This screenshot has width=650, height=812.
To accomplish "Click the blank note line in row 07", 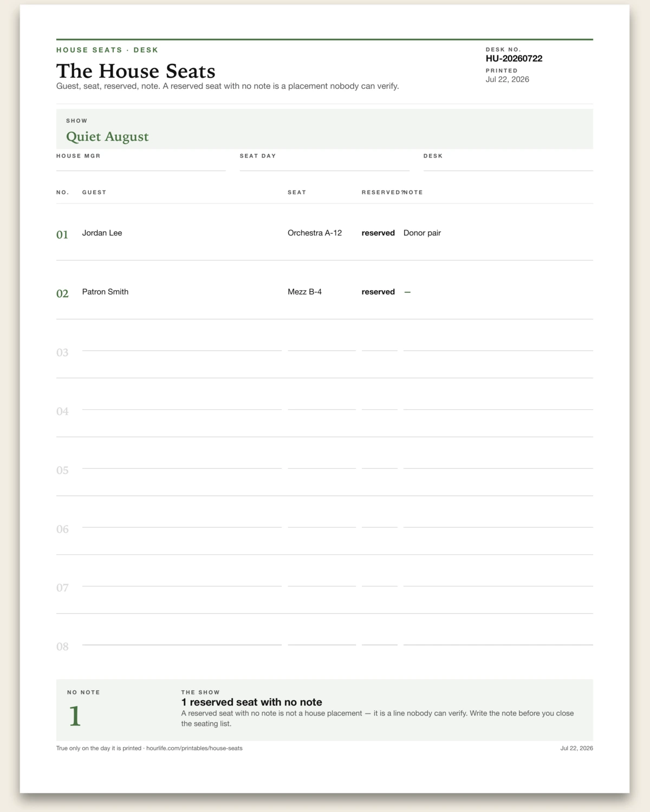I will (x=498, y=586).
